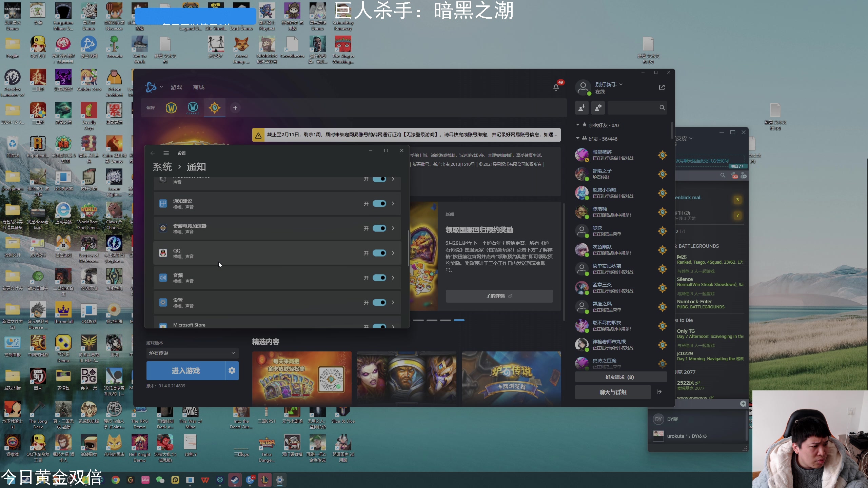Select WoW Classic game icon

193,108
